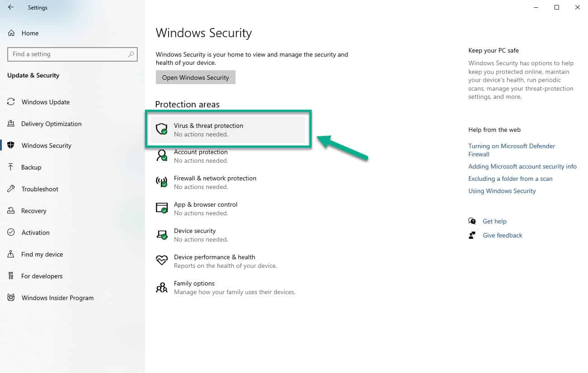
Task: Click the For developers icon
Action: (x=11, y=276)
